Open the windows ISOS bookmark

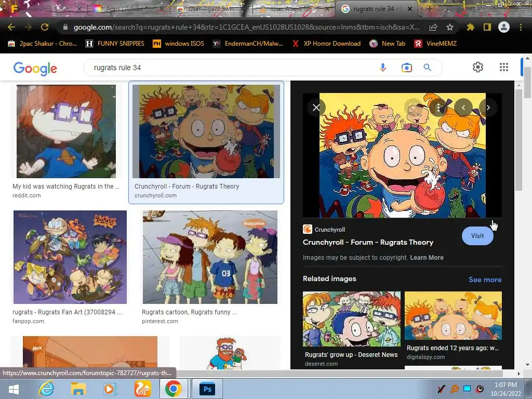coord(179,44)
